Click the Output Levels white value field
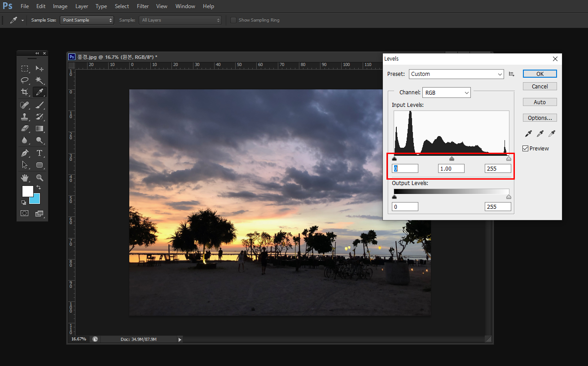This screenshot has height=366, width=588. pyautogui.click(x=497, y=207)
